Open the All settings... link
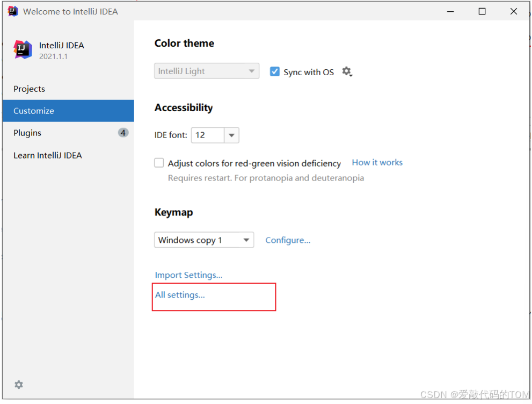This screenshot has width=532, height=404. pos(180,295)
